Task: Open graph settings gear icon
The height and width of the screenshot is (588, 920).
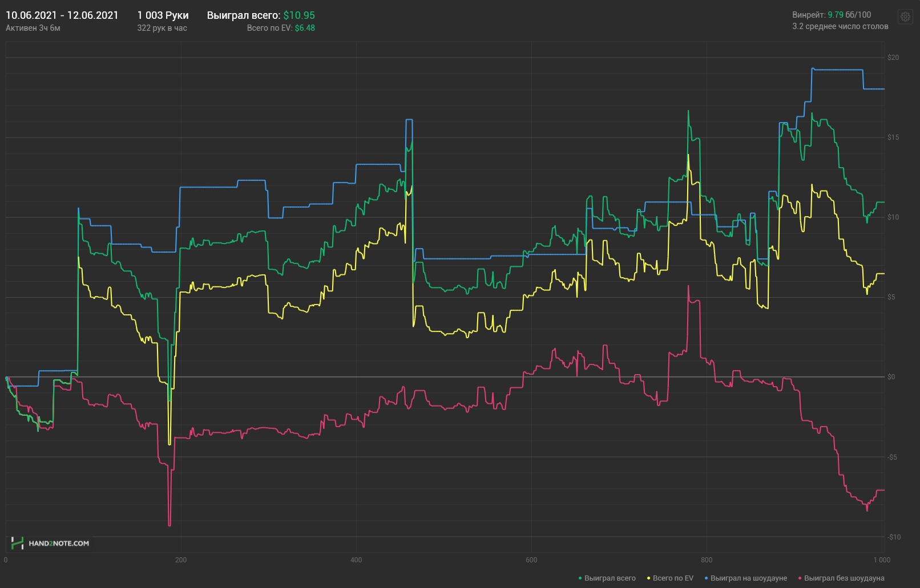Action: click(905, 17)
